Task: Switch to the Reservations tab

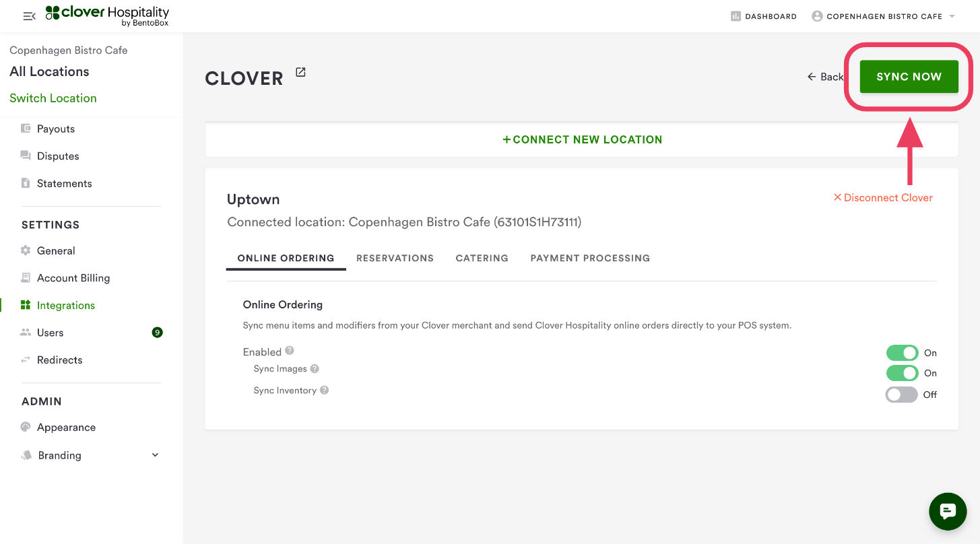Action: (395, 258)
